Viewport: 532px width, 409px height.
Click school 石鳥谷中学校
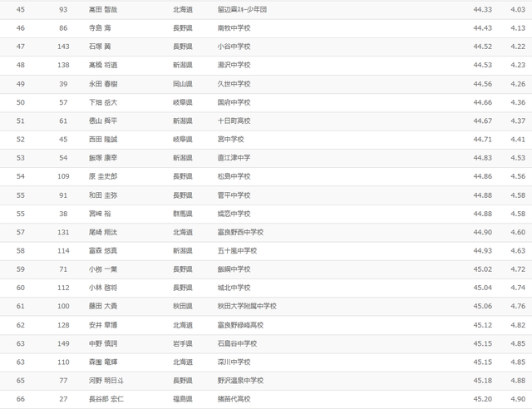coord(237,343)
